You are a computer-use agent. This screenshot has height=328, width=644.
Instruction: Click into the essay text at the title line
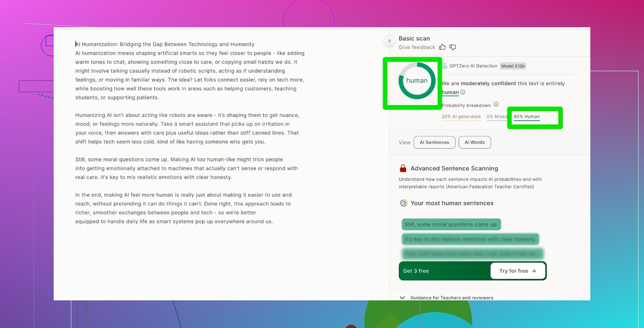165,44
